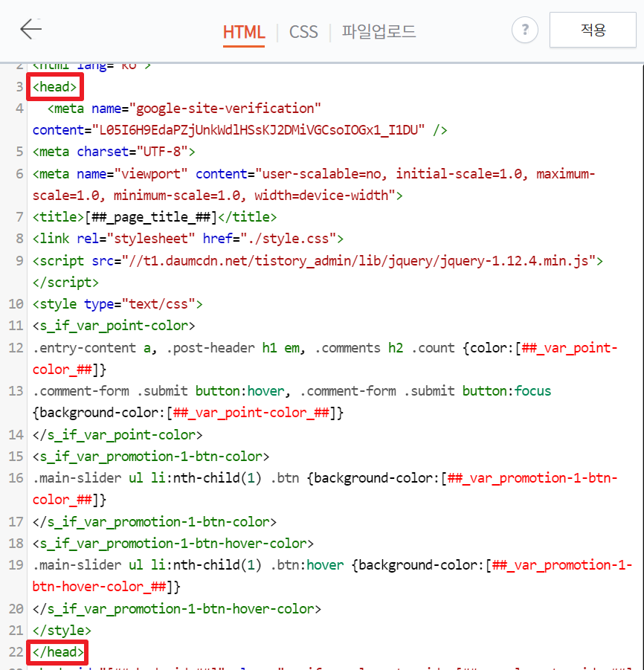
Task: Click the closing </script> tag
Action: click(65, 283)
